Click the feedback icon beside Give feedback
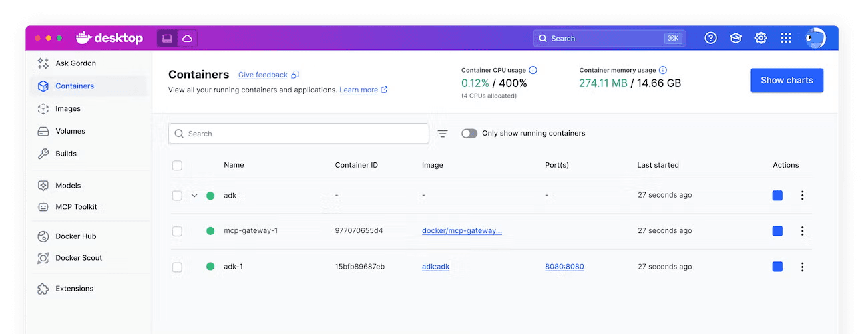This screenshot has height=334, width=868. click(x=295, y=75)
